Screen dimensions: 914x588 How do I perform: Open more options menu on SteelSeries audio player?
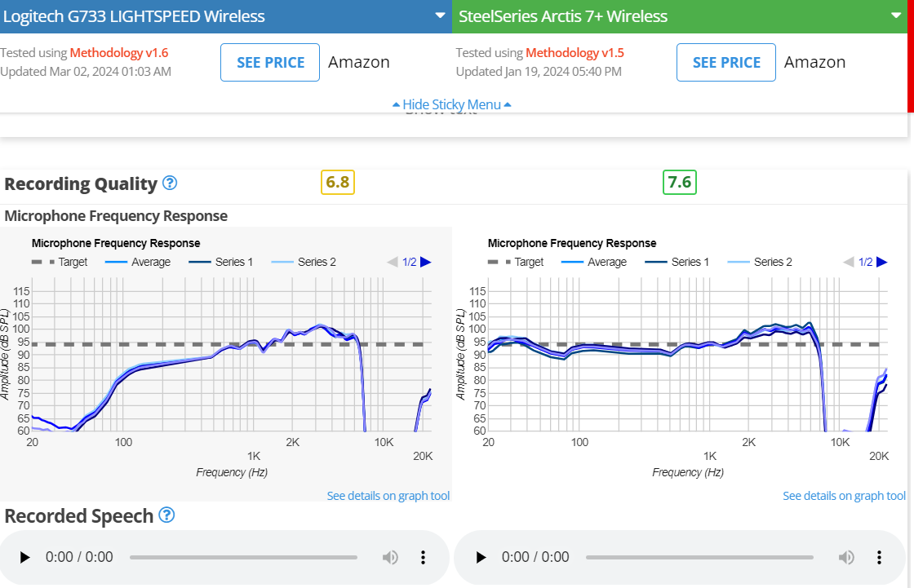point(879,558)
